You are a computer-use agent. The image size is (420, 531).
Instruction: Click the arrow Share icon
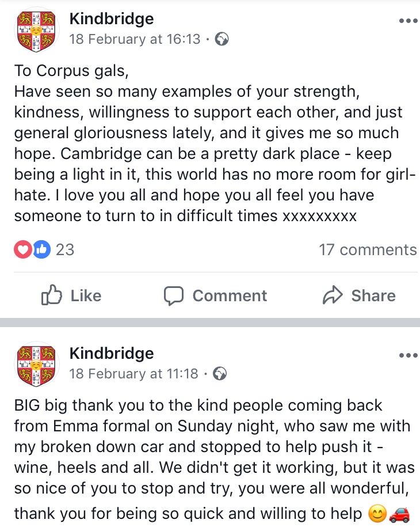tap(333, 295)
